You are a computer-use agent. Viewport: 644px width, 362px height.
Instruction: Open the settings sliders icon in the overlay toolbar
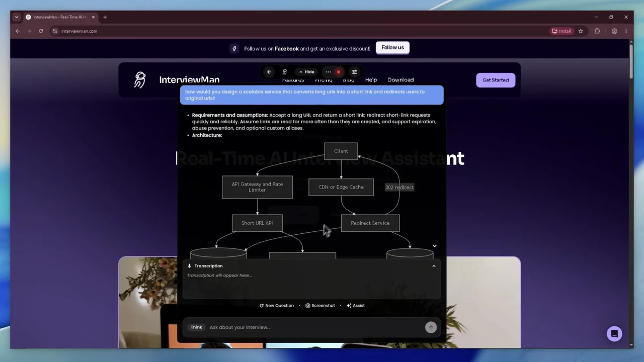pyautogui.click(x=355, y=72)
